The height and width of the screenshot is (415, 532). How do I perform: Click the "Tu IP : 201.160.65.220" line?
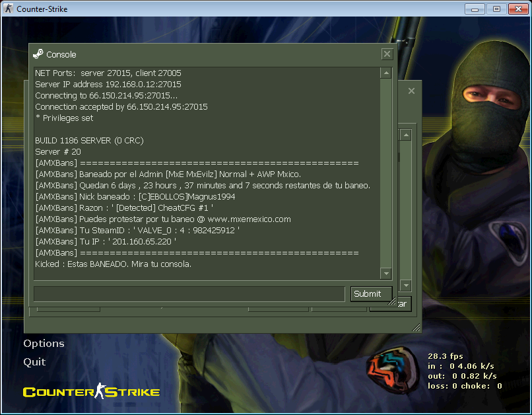106,241
